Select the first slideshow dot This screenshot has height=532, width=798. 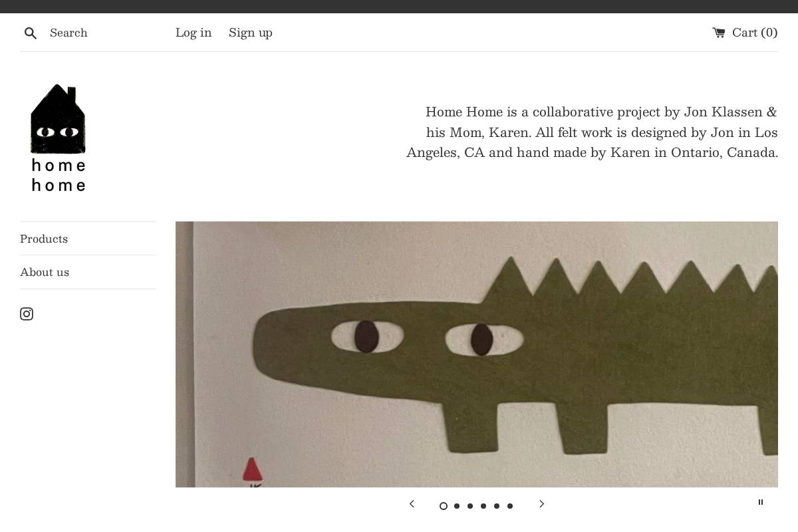444,506
